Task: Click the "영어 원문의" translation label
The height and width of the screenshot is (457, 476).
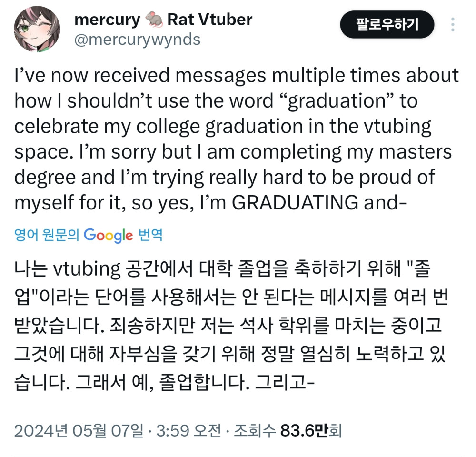Action: (x=47, y=235)
